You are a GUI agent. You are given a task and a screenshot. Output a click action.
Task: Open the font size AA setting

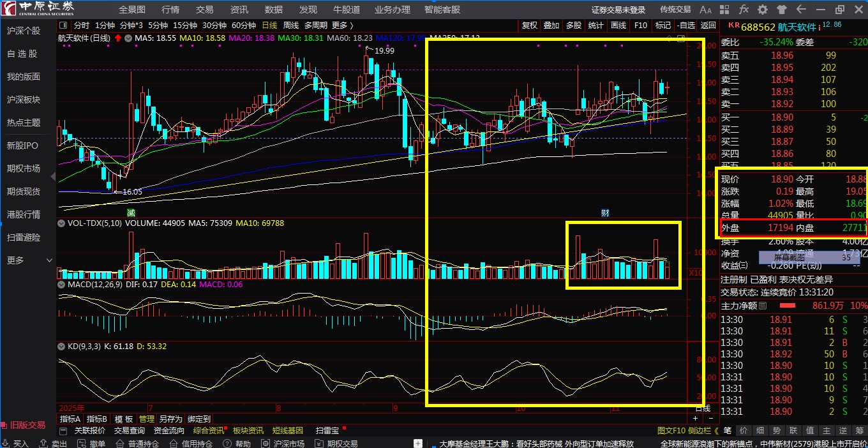[x=705, y=10]
